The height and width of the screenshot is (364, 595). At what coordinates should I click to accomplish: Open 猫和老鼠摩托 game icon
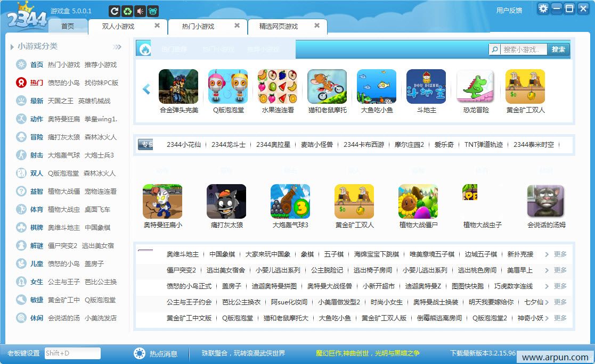(x=327, y=86)
